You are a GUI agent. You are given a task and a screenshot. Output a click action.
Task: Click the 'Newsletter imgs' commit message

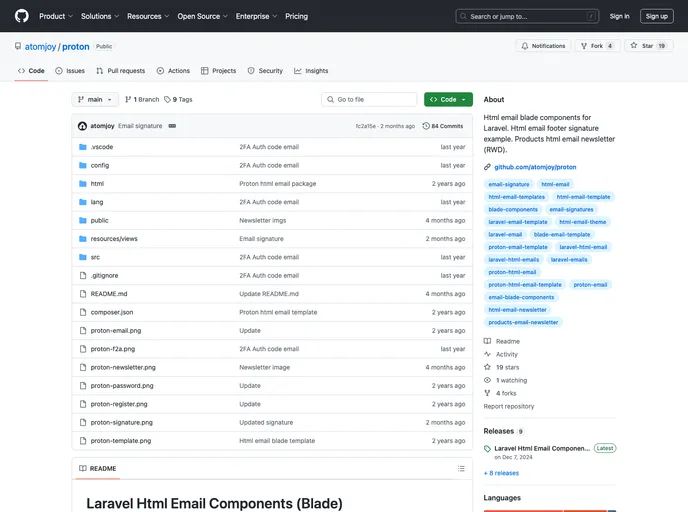click(x=262, y=220)
